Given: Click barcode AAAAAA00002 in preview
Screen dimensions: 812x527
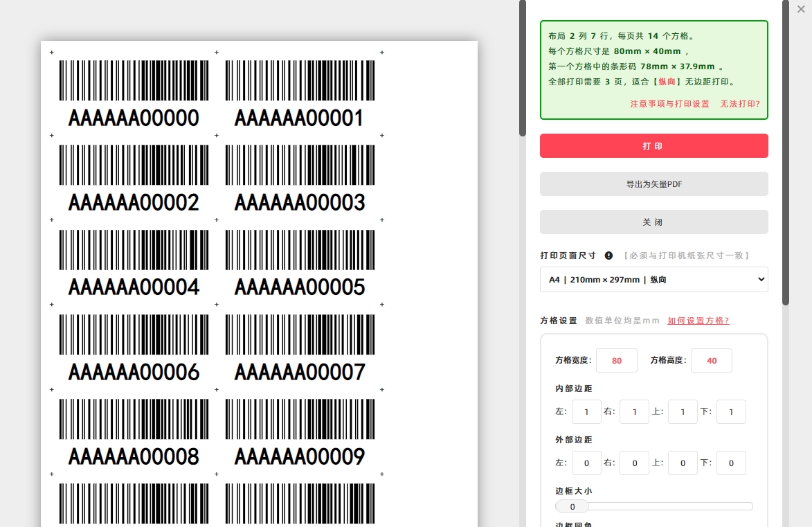Looking at the screenshot, I should point(134,178).
